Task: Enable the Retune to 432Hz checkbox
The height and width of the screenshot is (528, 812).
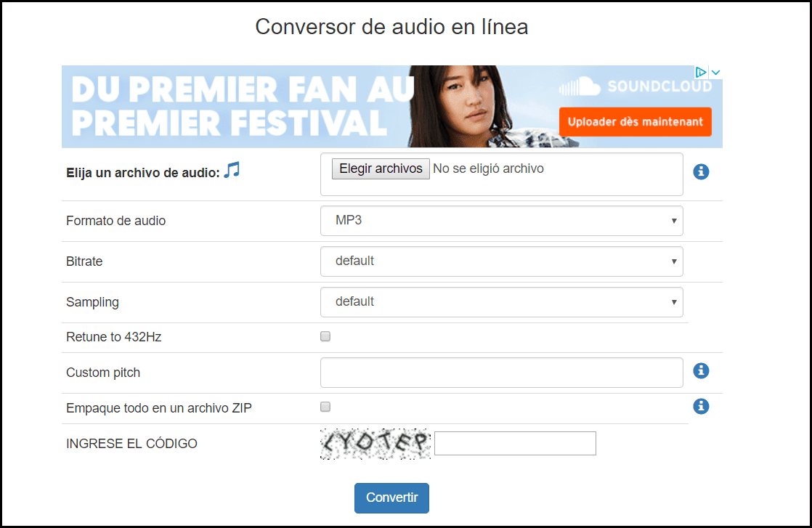Action: 325,337
